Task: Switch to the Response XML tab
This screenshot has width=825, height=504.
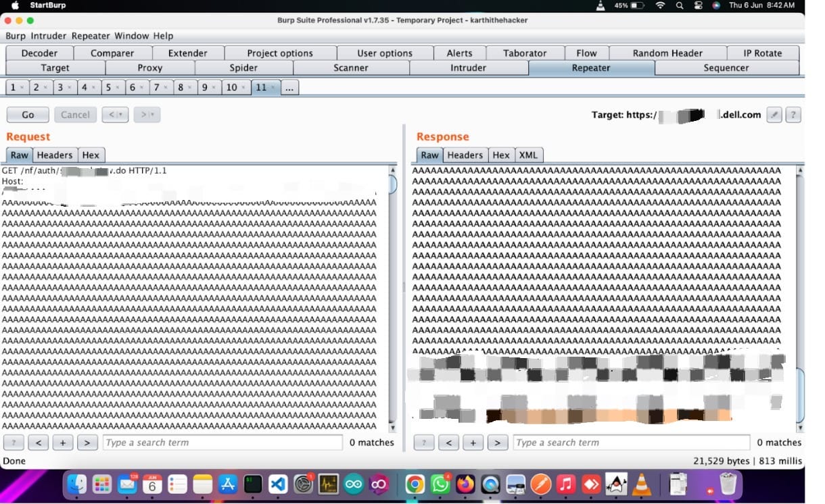Action: click(x=528, y=155)
